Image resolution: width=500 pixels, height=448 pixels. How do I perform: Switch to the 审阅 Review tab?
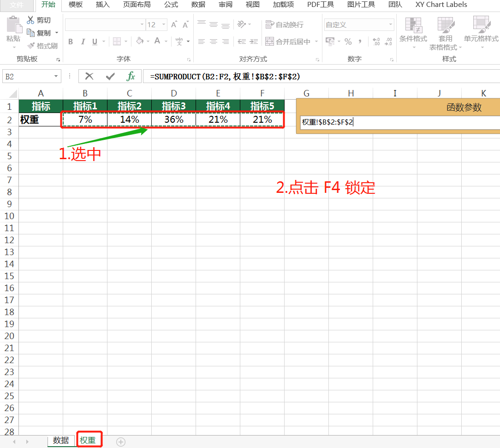pos(226,5)
